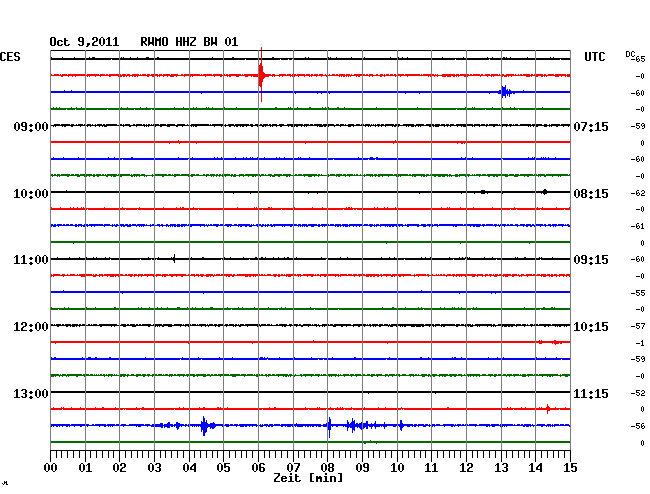The image size is (650, 494).
Task: Click the 14 minute axis tick label
Action: tap(536, 468)
